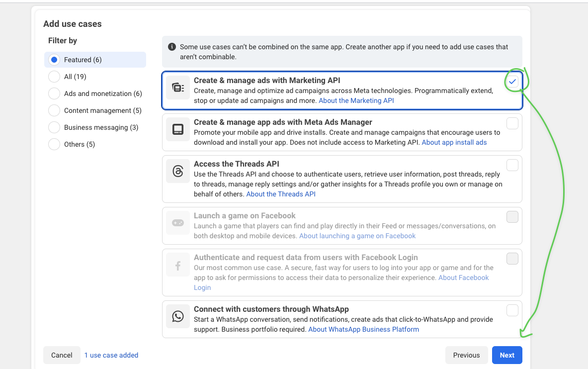Click the Meta Ads Manager app icon

click(x=178, y=129)
